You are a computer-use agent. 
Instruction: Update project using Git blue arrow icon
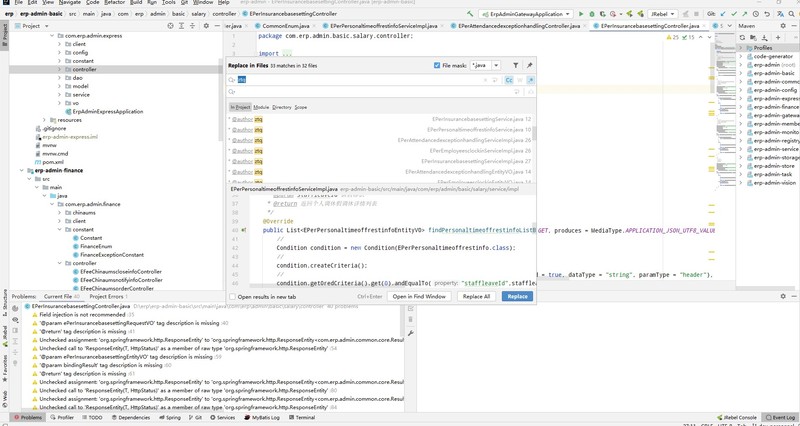[x=723, y=14]
